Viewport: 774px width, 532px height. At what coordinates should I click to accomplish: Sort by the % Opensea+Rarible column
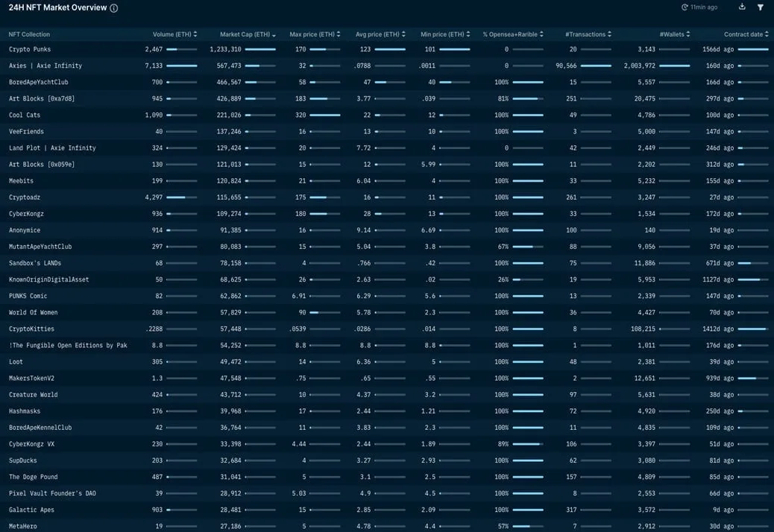tap(513, 34)
